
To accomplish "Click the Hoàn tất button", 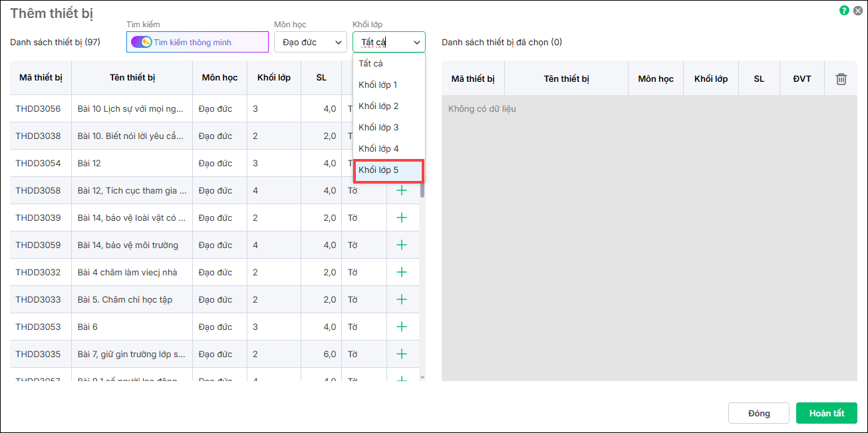I will pyautogui.click(x=826, y=413).
